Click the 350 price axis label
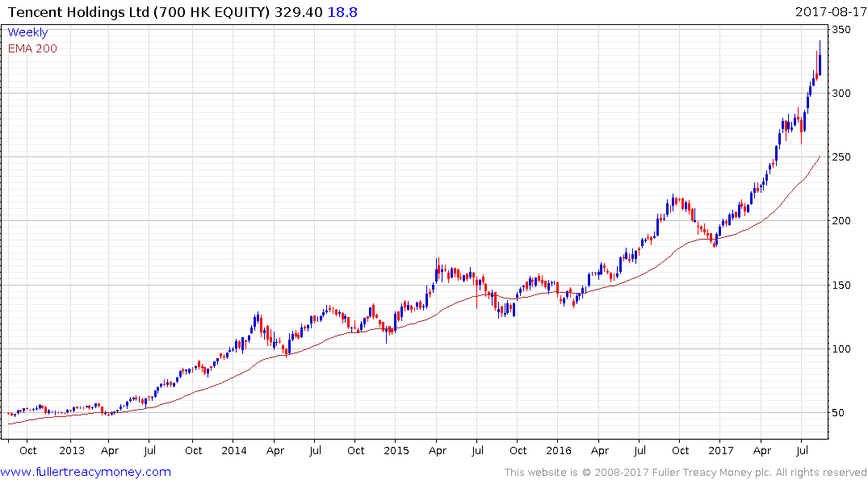The width and height of the screenshot is (868, 484). (x=841, y=29)
